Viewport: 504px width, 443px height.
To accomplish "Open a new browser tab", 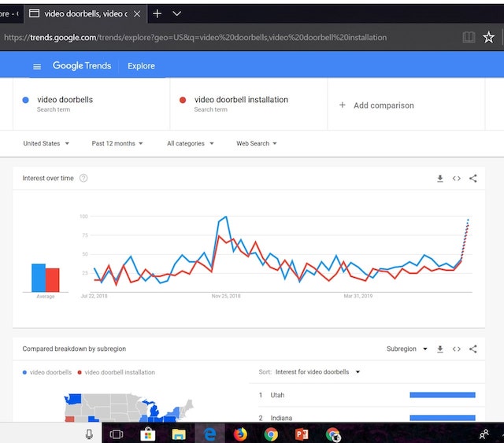I will coord(157,14).
